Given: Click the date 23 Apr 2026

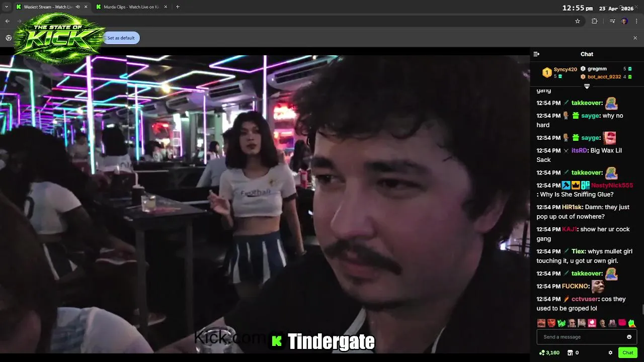Looking at the screenshot, I should point(616,9).
